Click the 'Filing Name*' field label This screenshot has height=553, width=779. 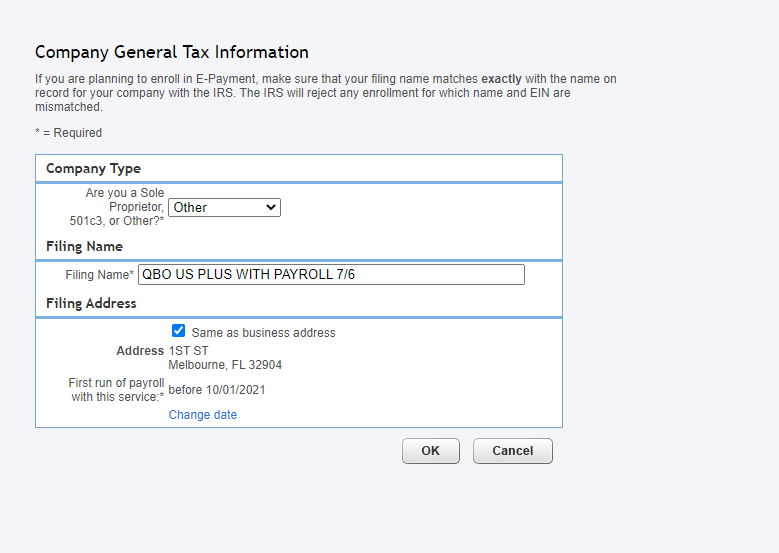point(99,274)
